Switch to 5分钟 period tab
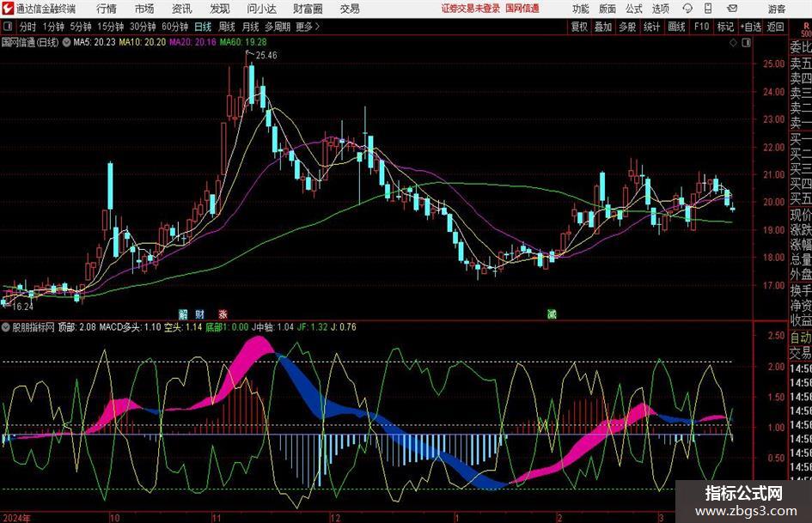The height and width of the screenshot is (523, 812). (81, 27)
